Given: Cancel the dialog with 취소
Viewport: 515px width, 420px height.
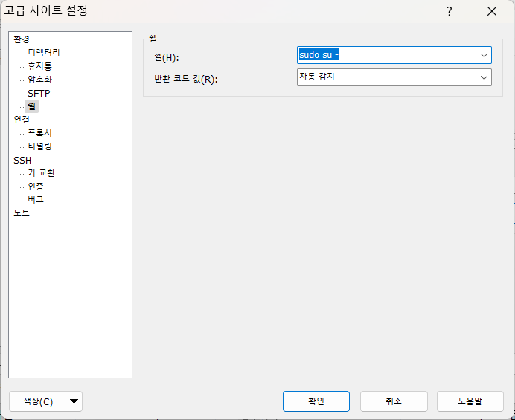Looking at the screenshot, I should 394,401.
